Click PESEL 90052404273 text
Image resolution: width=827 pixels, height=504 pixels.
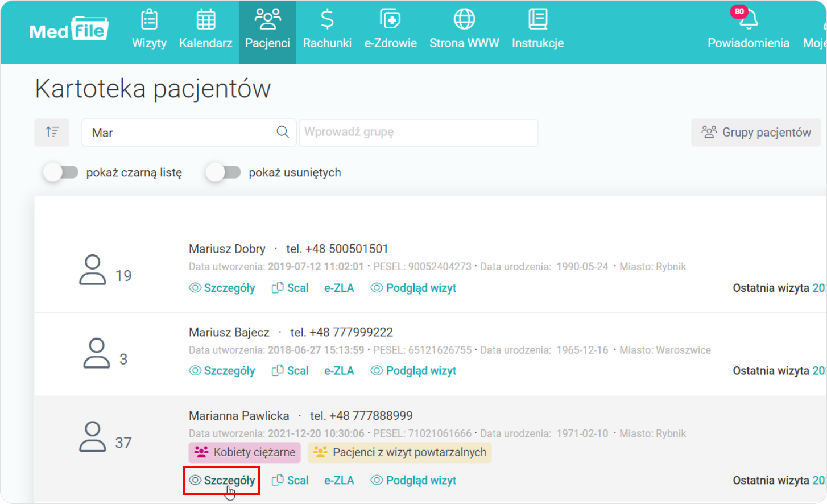click(423, 267)
